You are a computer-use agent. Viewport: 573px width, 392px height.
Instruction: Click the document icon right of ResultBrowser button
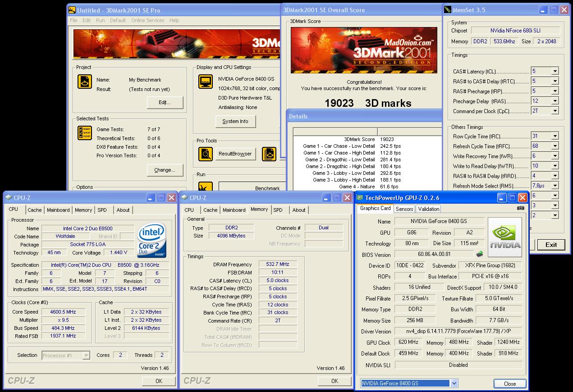269,154
